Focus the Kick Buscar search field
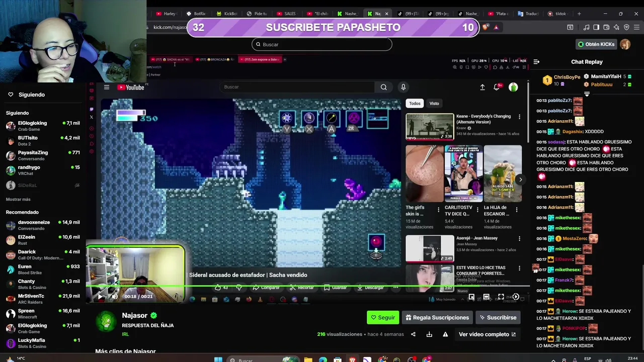Screen dimensions: 644x362 (x=322, y=44)
